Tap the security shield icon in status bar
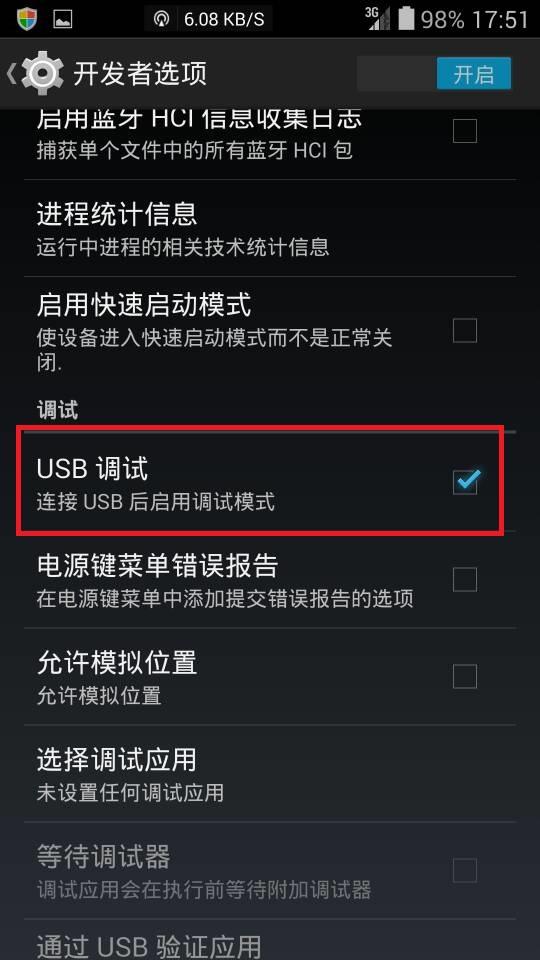540x960 pixels. [27, 18]
